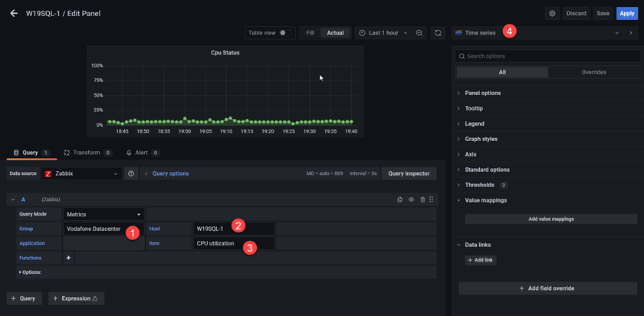Open dashboard settings gear icon
Viewport: 644px width, 316px height.
[x=552, y=13]
